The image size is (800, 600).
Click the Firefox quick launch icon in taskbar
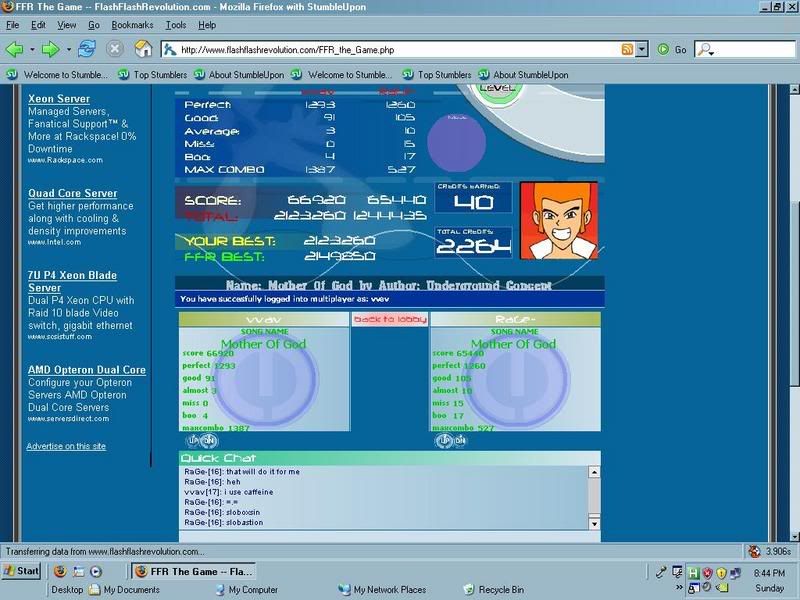click(x=60, y=572)
